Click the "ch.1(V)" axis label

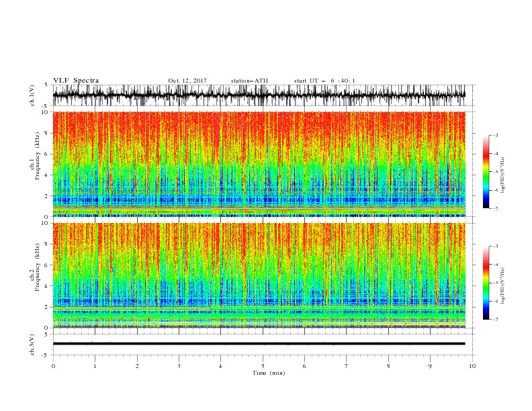[32, 96]
